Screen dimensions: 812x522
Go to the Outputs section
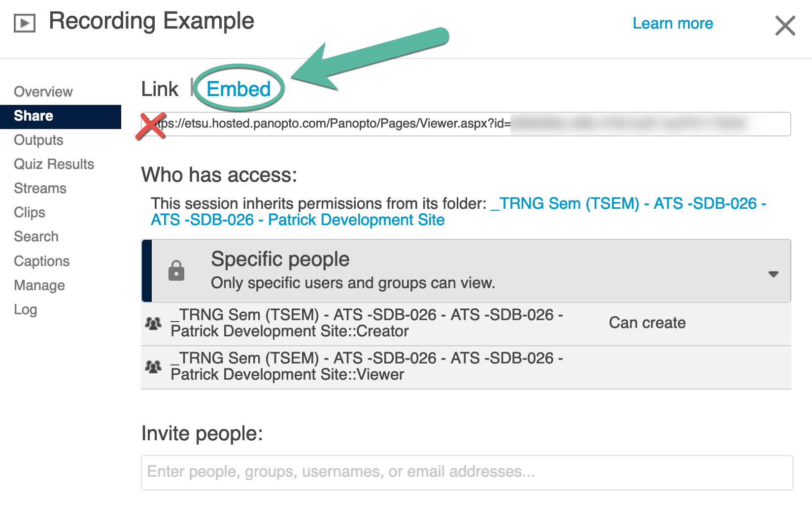pyautogui.click(x=38, y=140)
